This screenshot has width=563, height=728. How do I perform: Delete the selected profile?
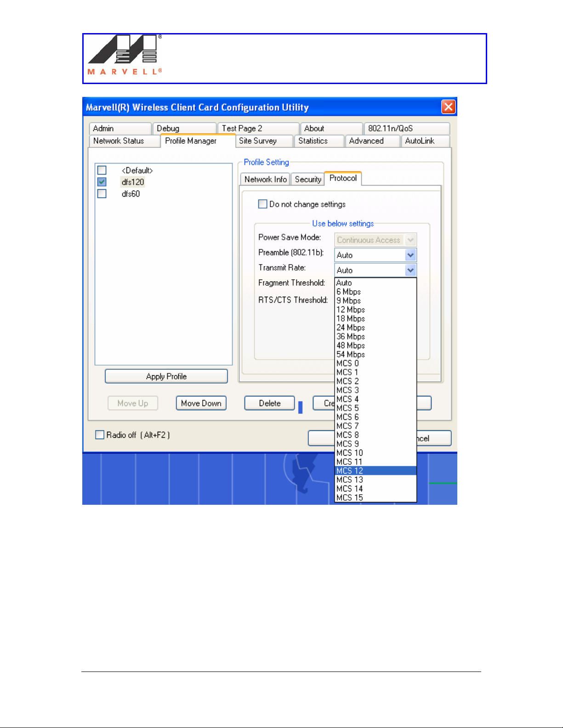(x=269, y=403)
